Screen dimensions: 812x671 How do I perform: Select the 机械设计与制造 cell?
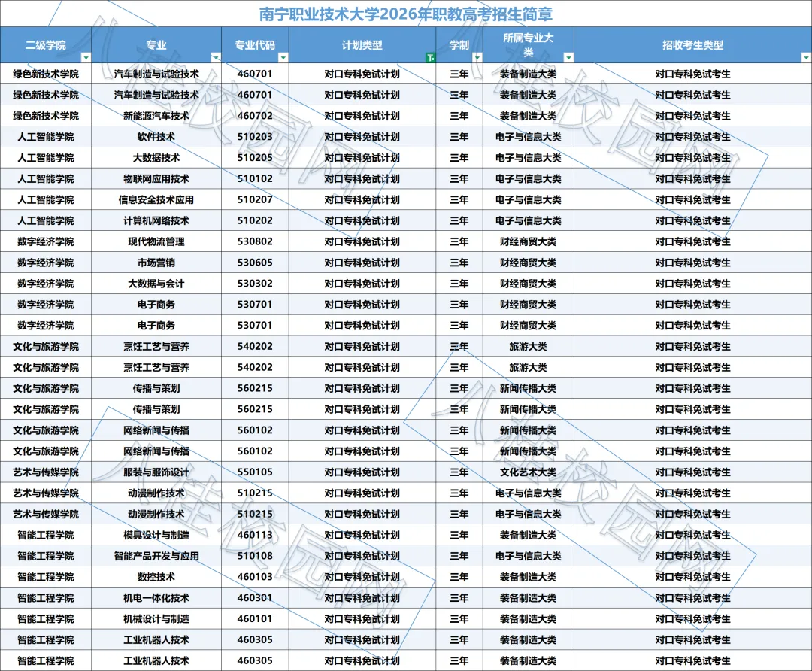pyautogui.click(x=156, y=619)
